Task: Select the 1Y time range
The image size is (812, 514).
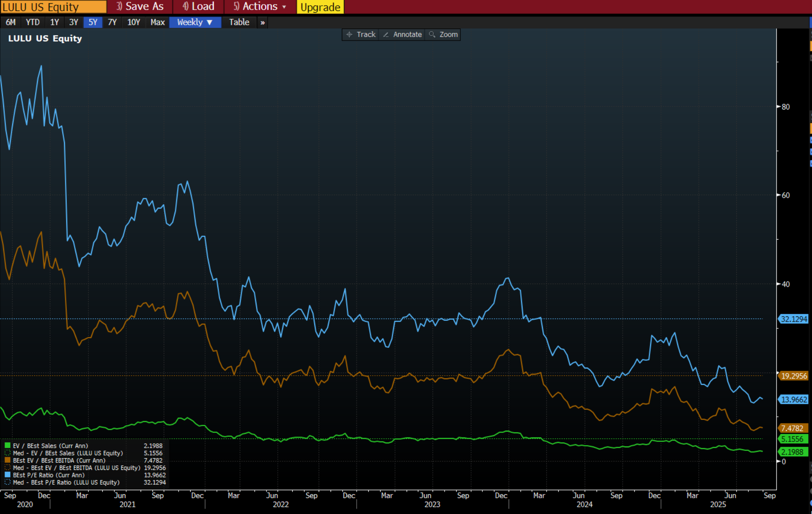Action: [55, 23]
